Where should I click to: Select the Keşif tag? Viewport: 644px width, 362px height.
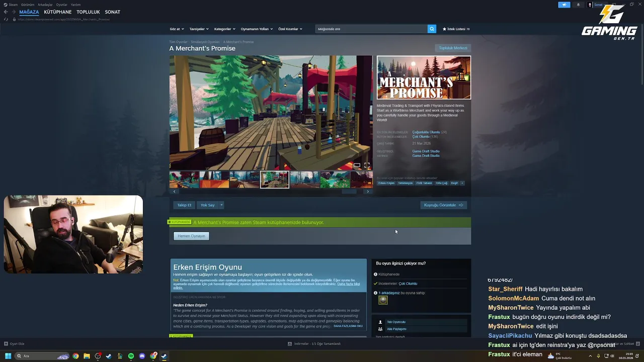click(x=454, y=183)
